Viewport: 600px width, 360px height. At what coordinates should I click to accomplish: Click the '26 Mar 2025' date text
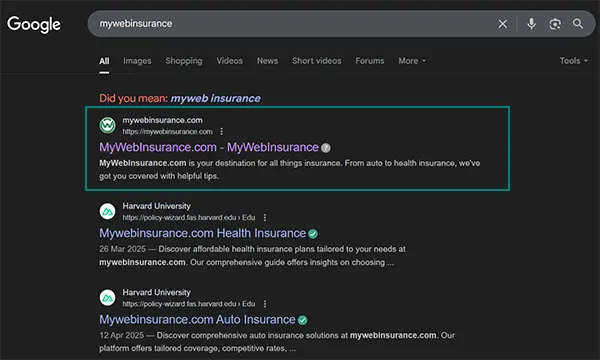pos(122,249)
